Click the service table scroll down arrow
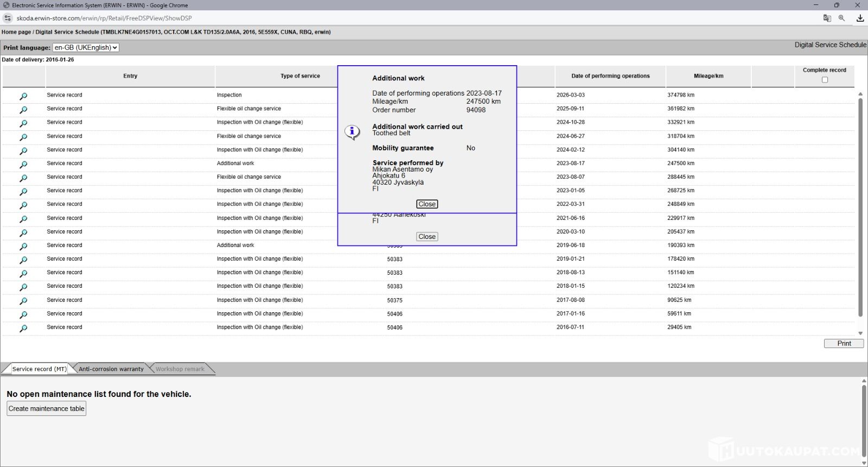The width and height of the screenshot is (868, 467). tap(860, 333)
